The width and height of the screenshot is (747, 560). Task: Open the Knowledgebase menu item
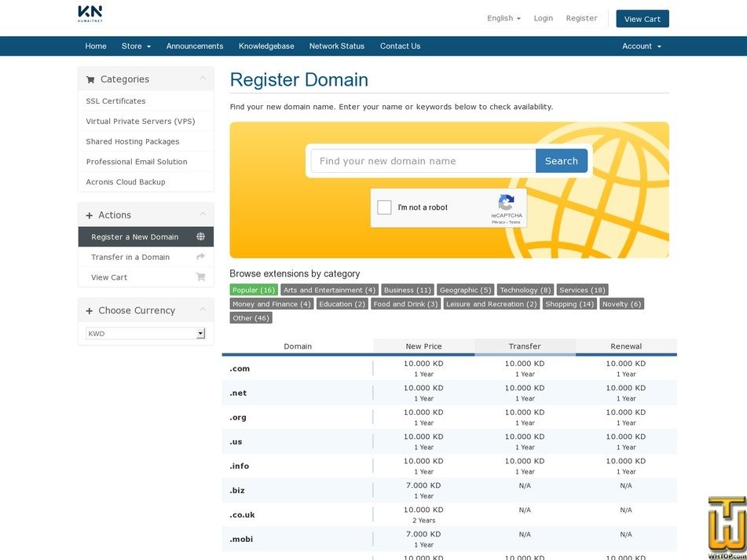266,46
